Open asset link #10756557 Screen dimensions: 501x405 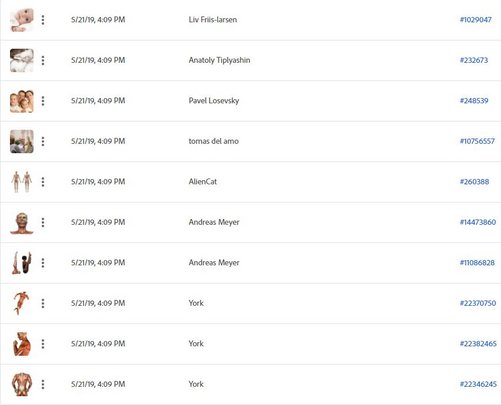(x=477, y=141)
